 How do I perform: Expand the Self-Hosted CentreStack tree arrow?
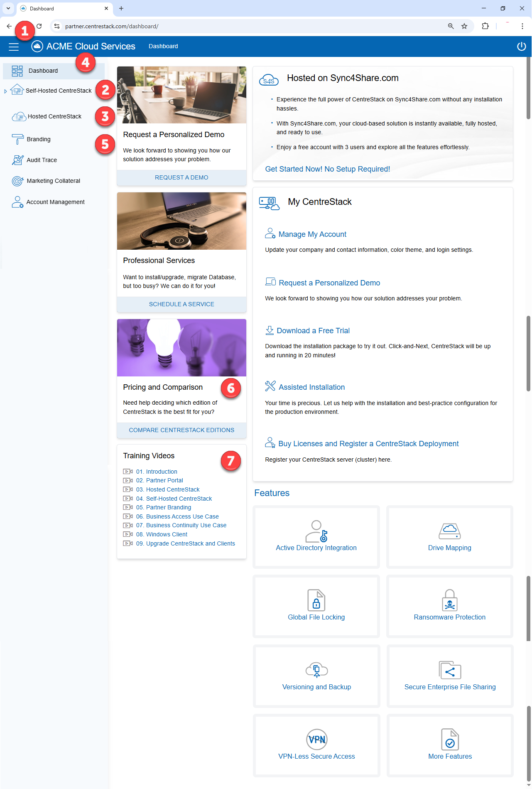tap(5, 91)
